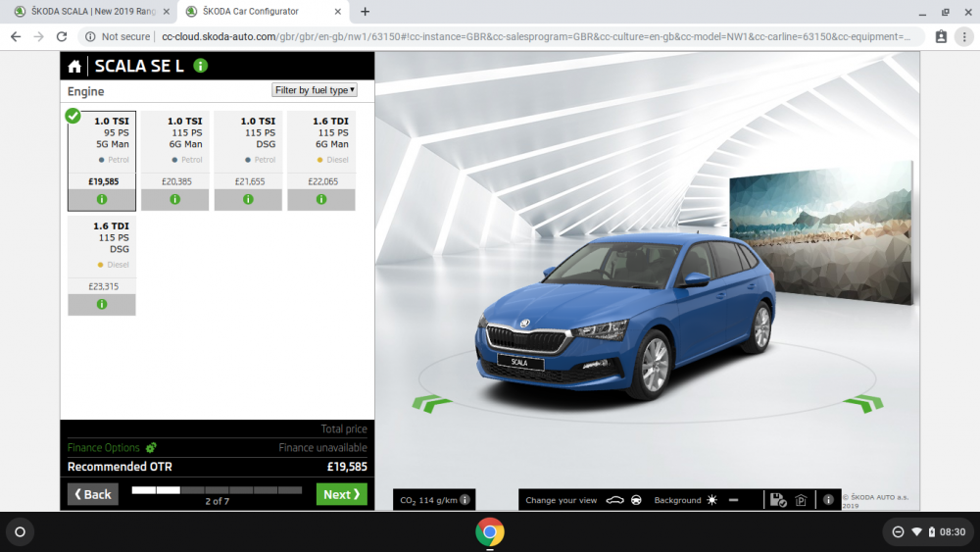Image resolution: width=980 pixels, height=552 pixels.
Task: Show info for 1.6 TDI 6G Man engine
Action: point(321,199)
